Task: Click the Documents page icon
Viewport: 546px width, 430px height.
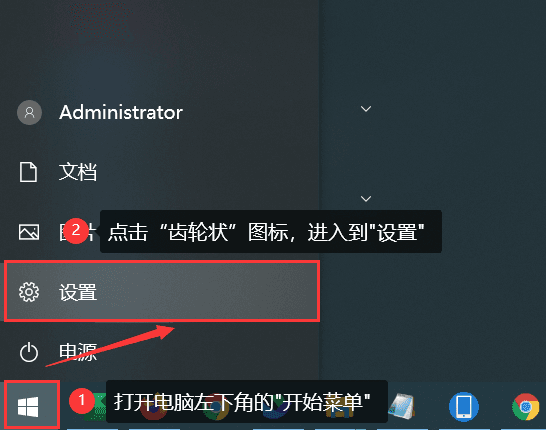Action: coord(28,172)
